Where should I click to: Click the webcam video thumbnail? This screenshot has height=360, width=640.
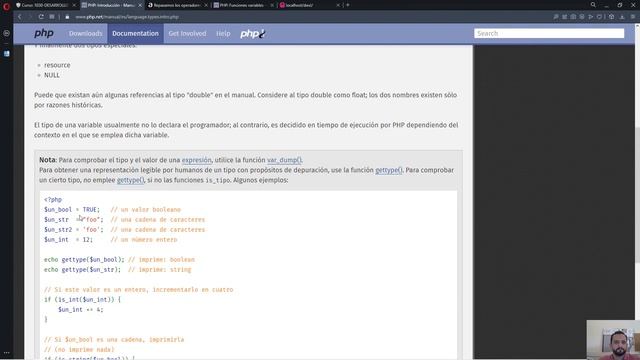[x=613, y=340]
